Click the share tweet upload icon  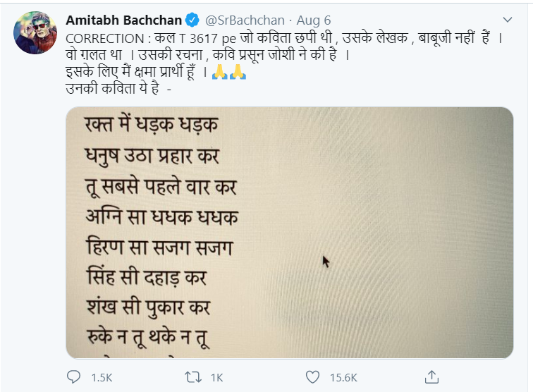coord(434,376)
